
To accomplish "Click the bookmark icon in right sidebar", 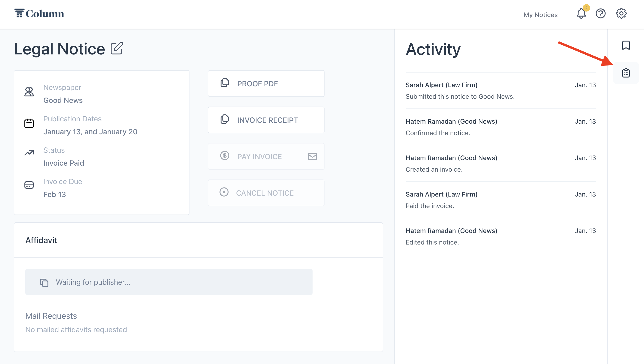I will (626, 45).
